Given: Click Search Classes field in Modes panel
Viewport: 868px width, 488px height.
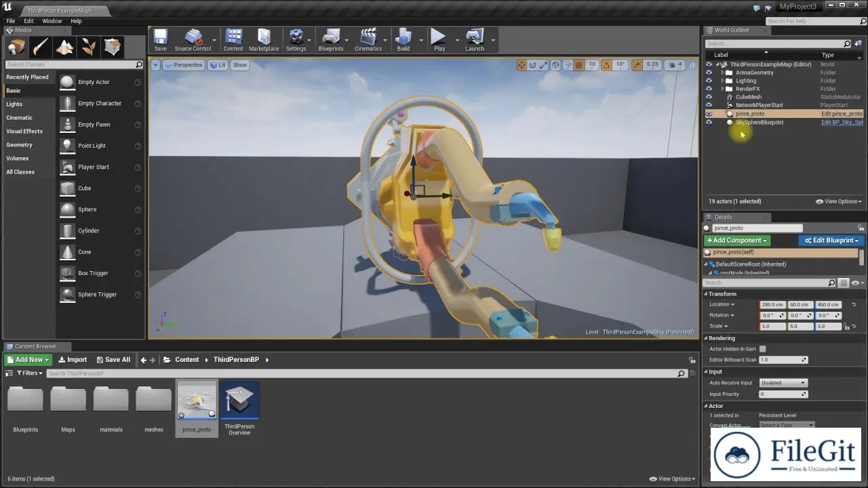Looking at the screenshot, I should coord(74,65).
